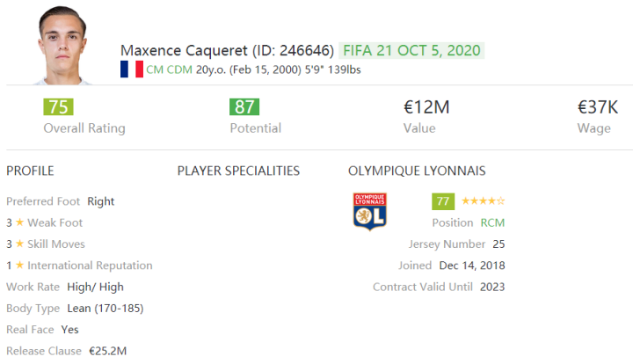
Task: Click the club star rating icons
Action: (x=483, y=201)
